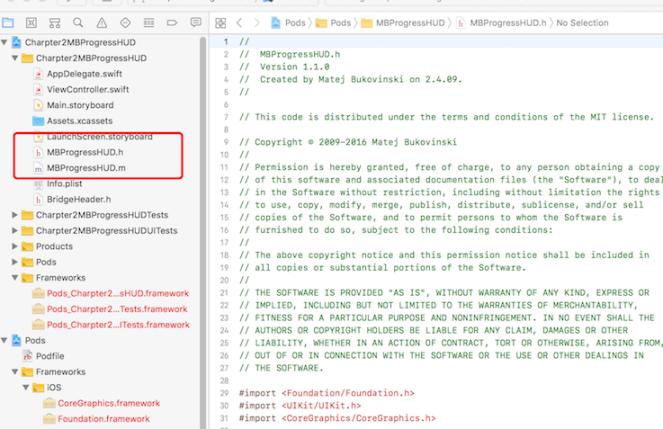
Task: Open the Debug navigator
Action: 148,21
